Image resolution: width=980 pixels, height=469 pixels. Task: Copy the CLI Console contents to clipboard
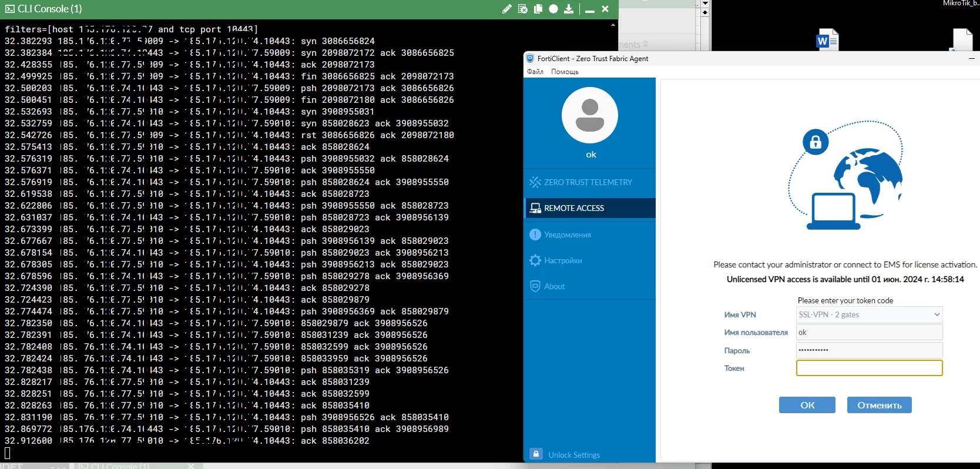538,9
